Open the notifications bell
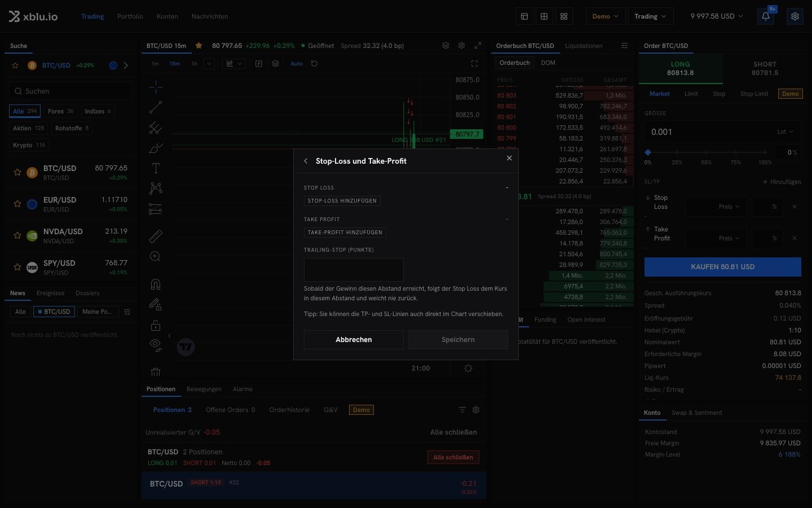This screenshot has height=508, width=812. coord(765,16)
